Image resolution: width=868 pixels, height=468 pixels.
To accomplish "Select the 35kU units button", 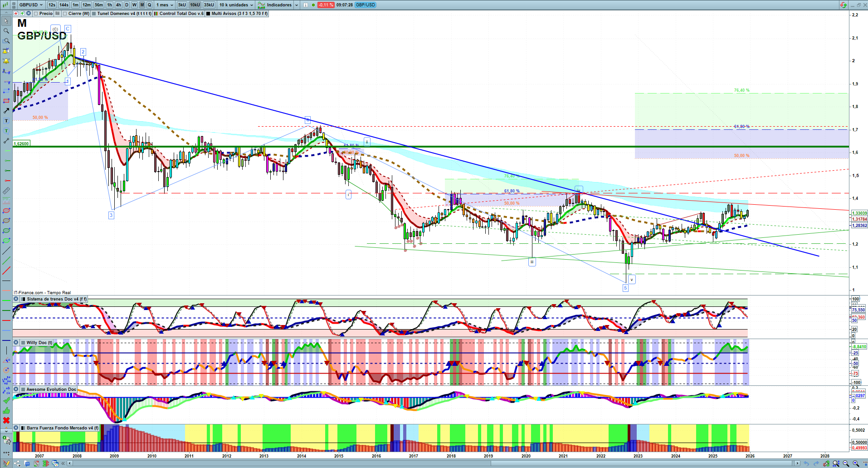I will (209, 5).
